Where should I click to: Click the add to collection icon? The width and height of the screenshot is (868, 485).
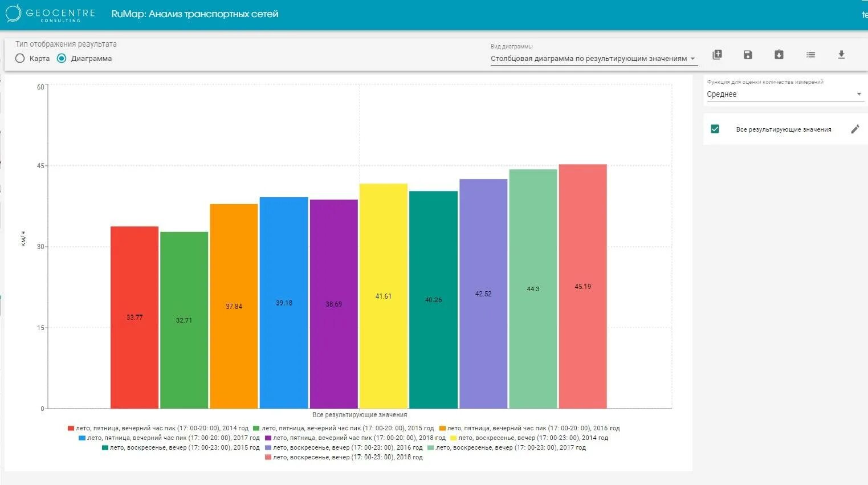717,55
